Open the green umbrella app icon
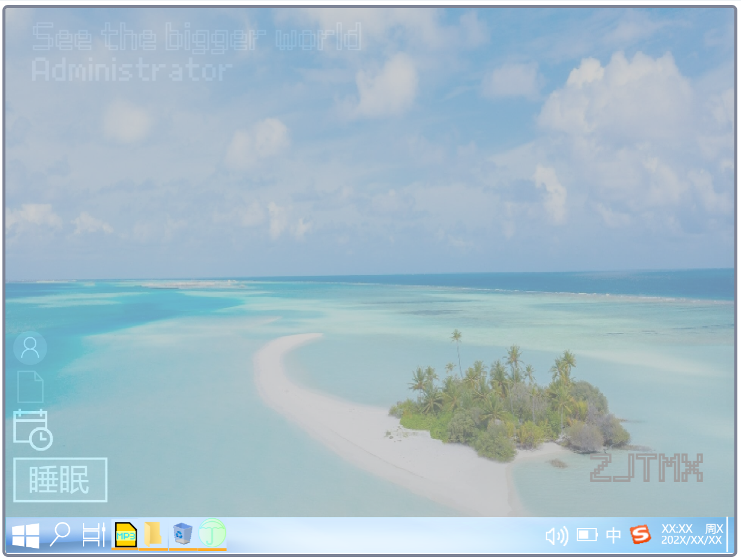The width and height of the screenshot is (741, 560). click(212, 533)
